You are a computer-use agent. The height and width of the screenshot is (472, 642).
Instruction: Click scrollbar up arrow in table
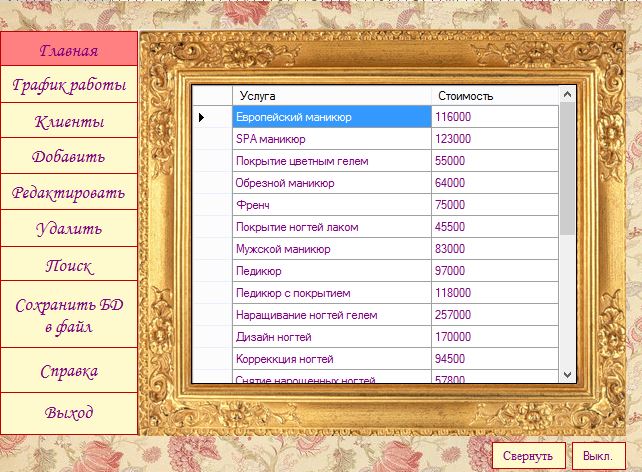(567, 95)
